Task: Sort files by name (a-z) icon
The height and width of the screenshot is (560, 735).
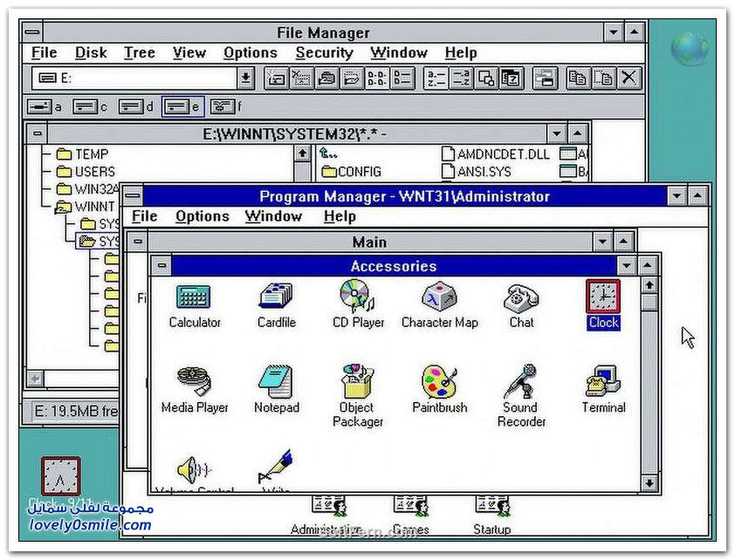Action: pos(436,79)
